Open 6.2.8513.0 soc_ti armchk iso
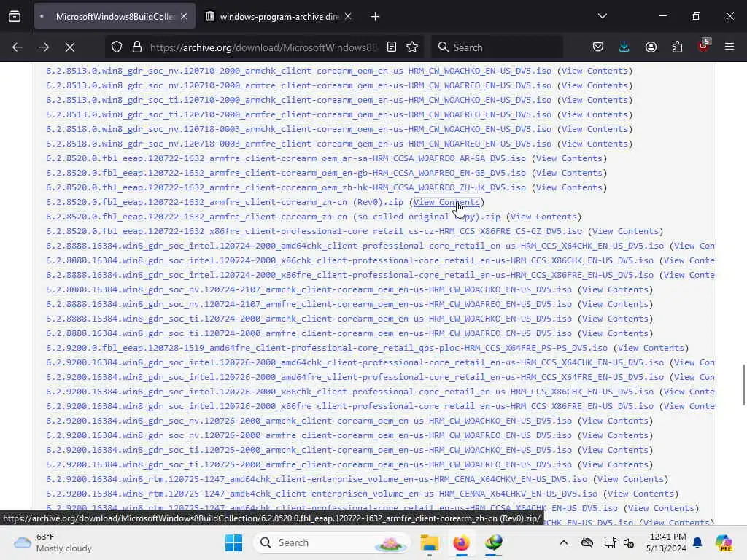Screen dimensions: 747x560 click(298, 100)
